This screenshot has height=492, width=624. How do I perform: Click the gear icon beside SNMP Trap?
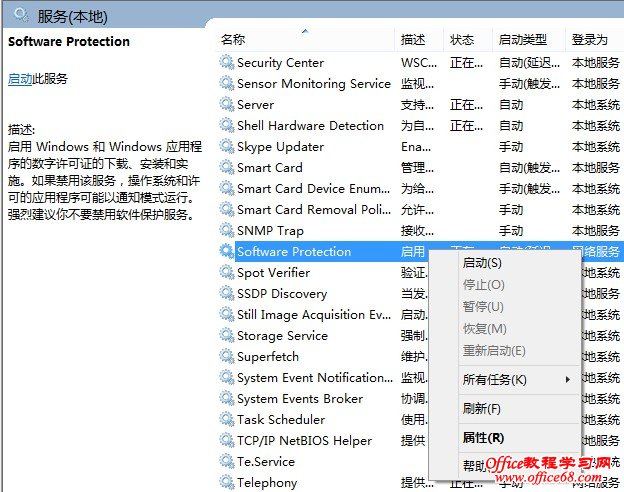click(x=226, y=230)
